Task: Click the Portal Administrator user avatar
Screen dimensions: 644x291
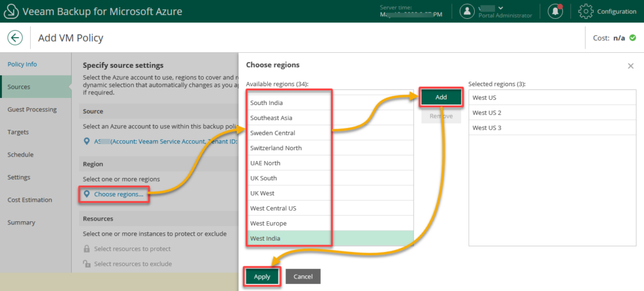Action: point(466,11)
